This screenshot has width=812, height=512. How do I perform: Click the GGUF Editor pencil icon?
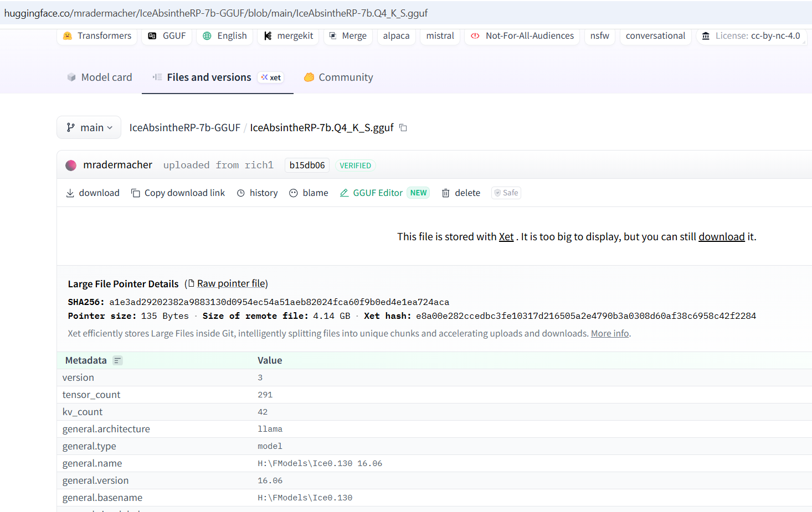pos(344,193)
